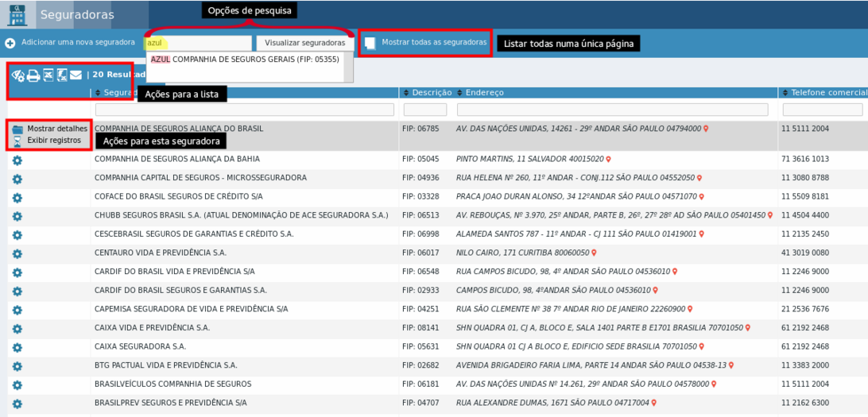Click the plus icon to add seguradora
868x417 pixels.
tap(10, 43)
